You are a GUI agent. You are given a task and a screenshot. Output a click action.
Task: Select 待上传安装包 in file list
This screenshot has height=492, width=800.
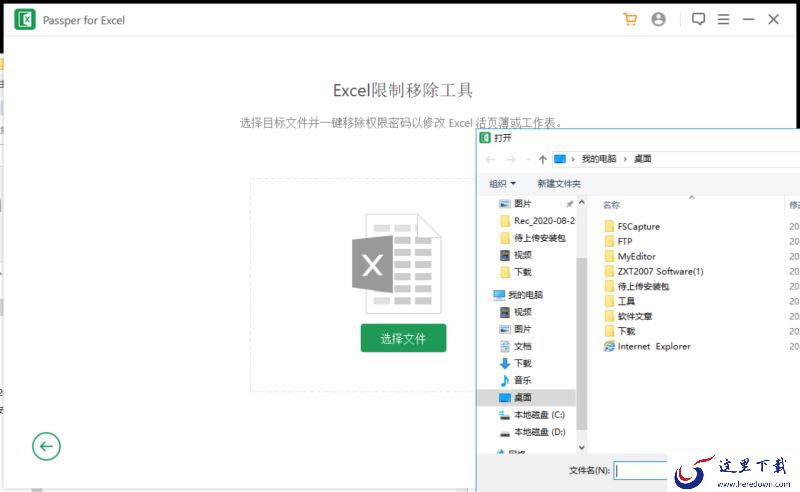tap(643, 286)
